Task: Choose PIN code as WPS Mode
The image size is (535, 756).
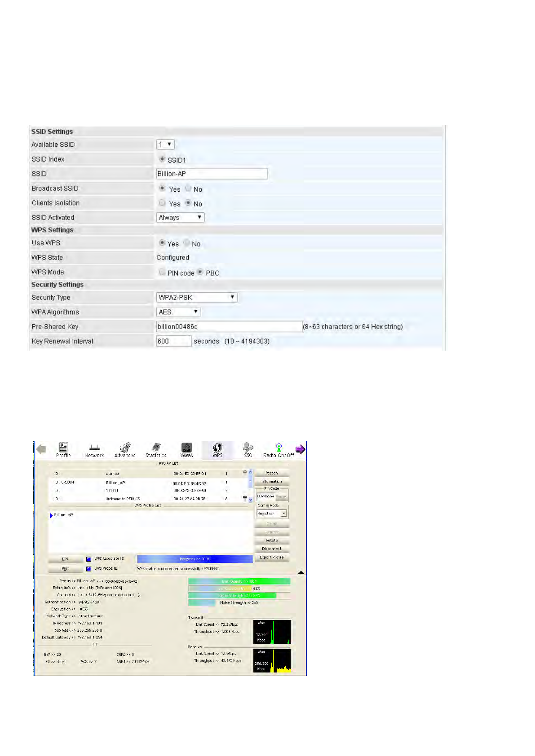Action: [x=162, y=272]
